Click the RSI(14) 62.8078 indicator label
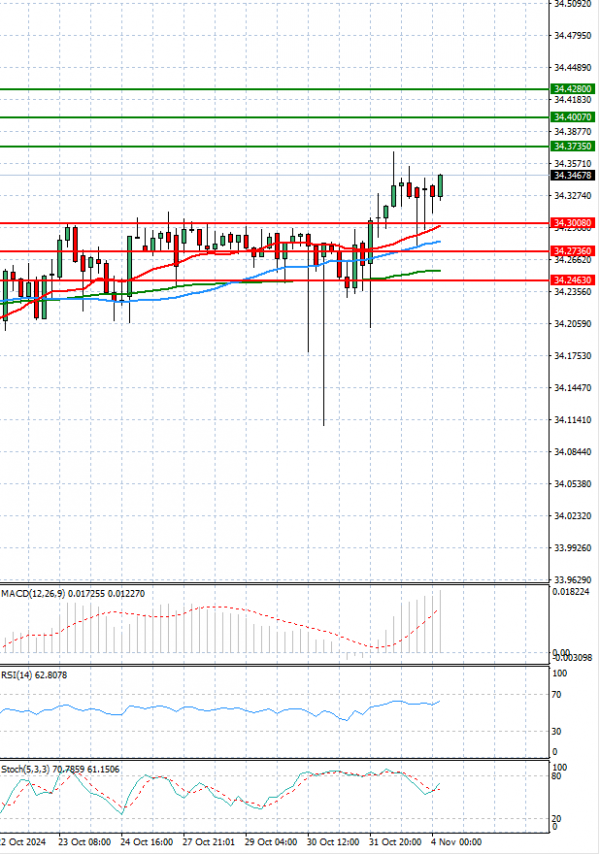Viewport: 600px width, 854px height. pyautogui.click(x=34, y=675)
